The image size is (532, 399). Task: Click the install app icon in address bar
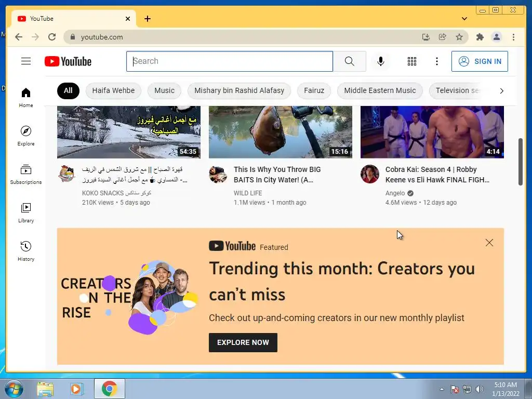pos(426,37)
